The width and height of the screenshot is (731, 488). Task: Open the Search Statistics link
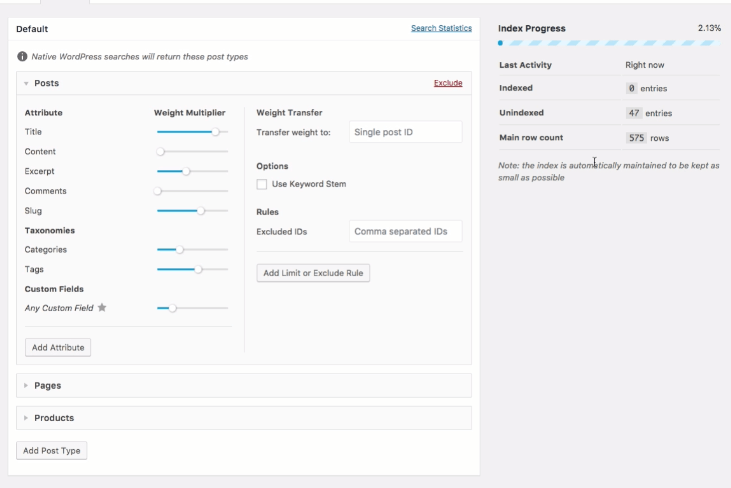tap(441, 28)
